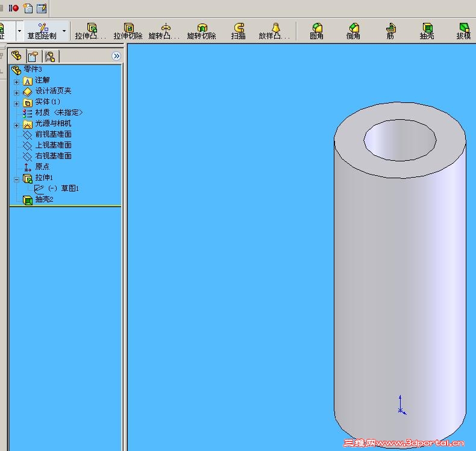476x451 pixels.
Task: Click the 抽壳2 shell feature icon
Action: pyautogui.click(x=28, y=200)
